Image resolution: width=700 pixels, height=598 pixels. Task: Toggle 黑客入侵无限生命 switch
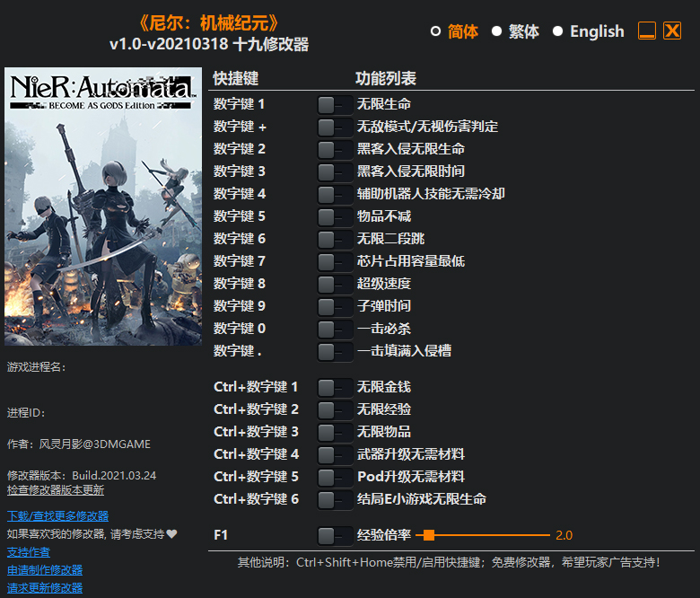tap(335, 150)
